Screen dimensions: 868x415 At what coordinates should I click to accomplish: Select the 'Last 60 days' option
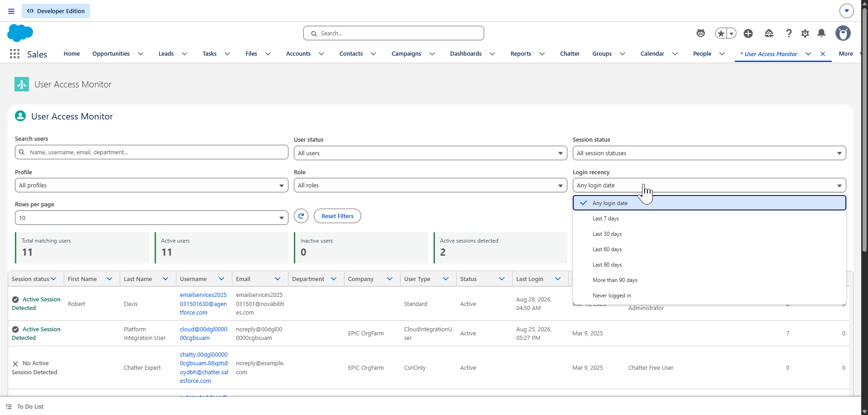pos(709,249)
